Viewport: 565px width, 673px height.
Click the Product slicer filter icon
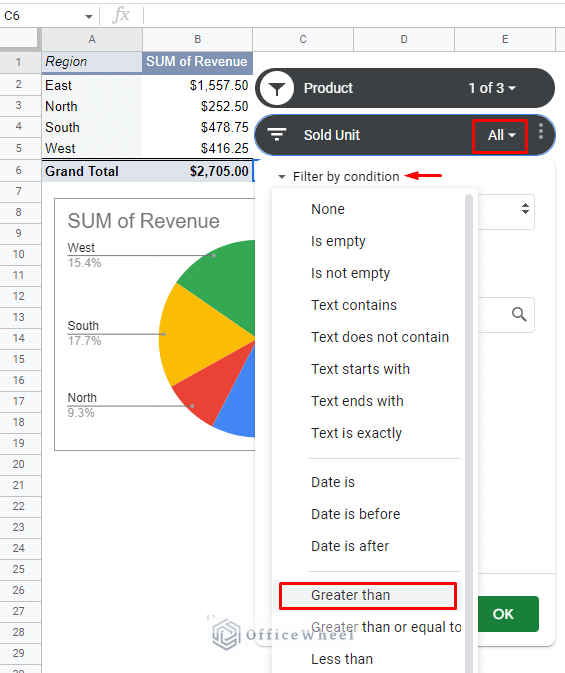(x=277, y=88)
